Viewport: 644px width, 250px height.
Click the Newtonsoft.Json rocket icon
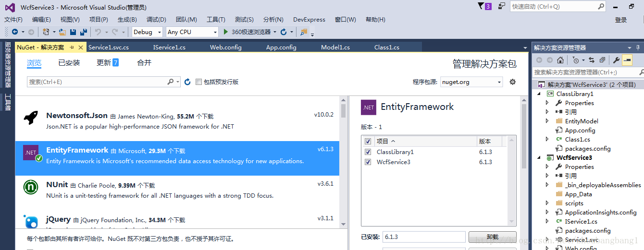31,117
